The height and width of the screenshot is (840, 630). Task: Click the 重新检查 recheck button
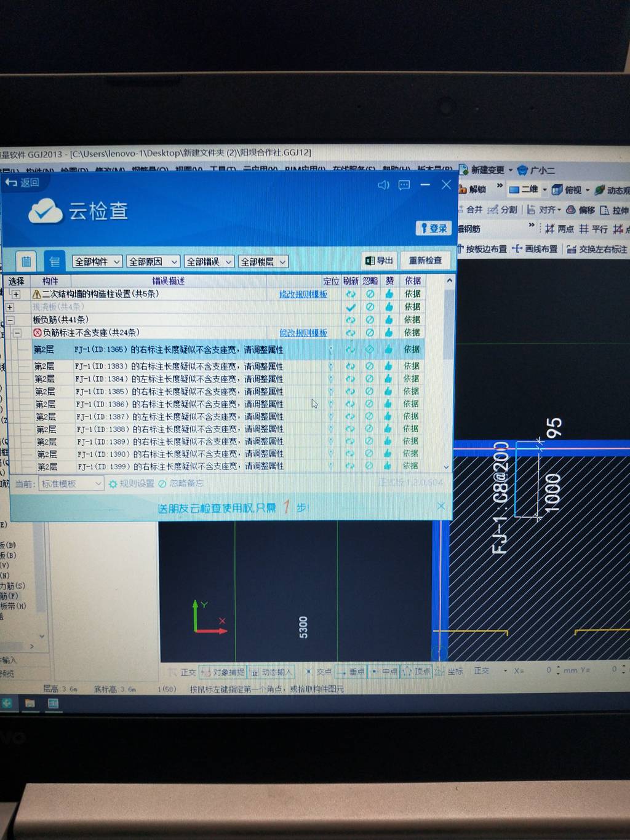click(425, 261)
